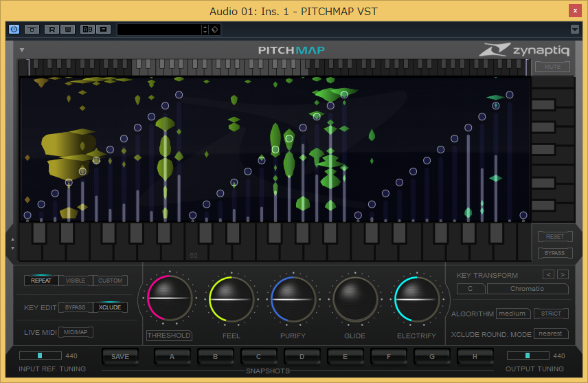Open the KEY TRANSFORM root note C dropdown

click(x=471, y=289)
